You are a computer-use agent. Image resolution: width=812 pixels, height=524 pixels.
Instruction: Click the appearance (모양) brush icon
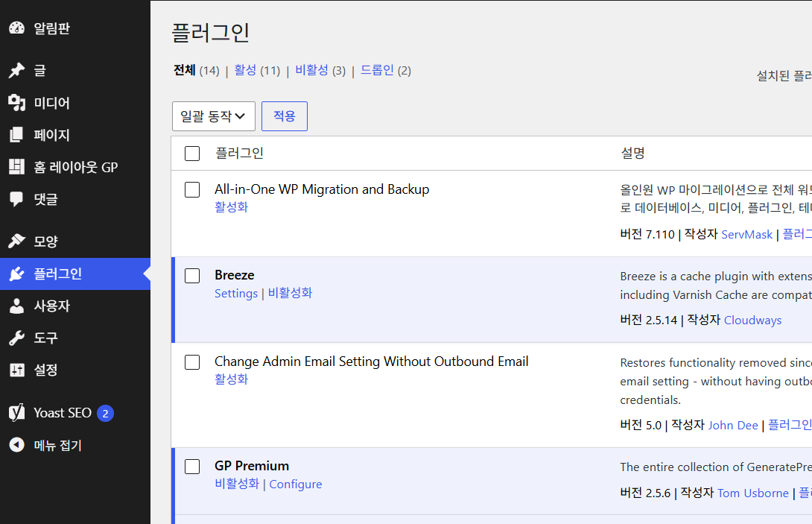(x=16, y=241)
